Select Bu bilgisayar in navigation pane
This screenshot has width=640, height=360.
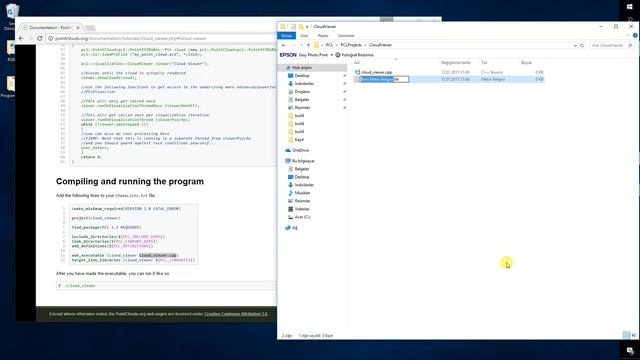click(303, 161)
